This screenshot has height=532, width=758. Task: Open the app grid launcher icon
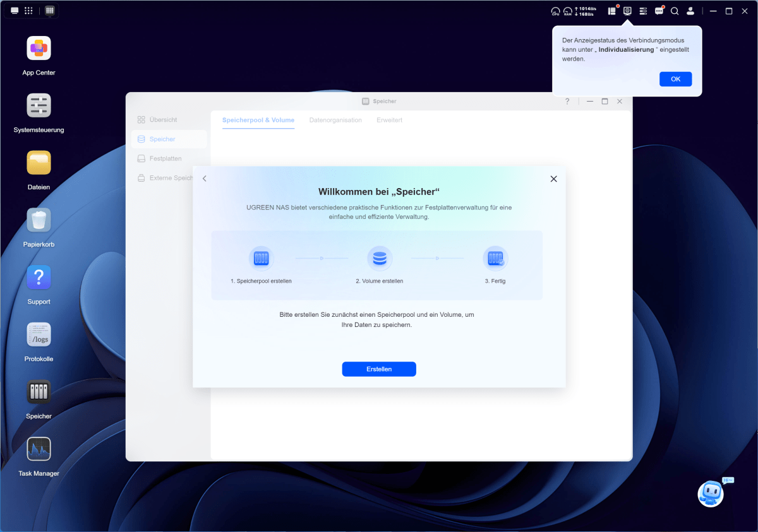tap(28, 11)
